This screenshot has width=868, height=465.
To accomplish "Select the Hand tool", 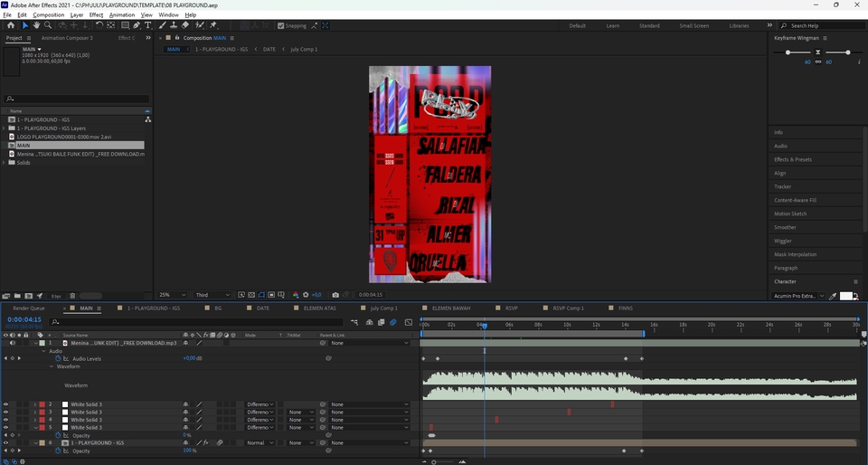I will click(36, 25).
